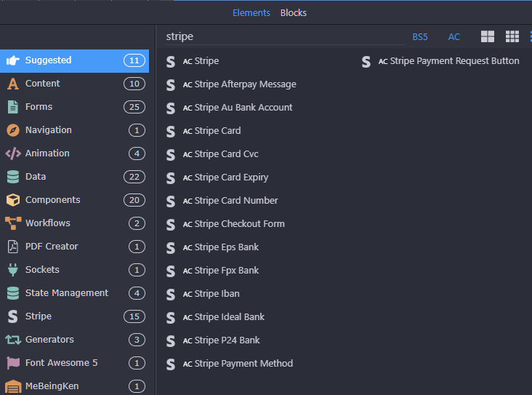
Task: Select the Navigation compass icon
Action: [13, 130]
